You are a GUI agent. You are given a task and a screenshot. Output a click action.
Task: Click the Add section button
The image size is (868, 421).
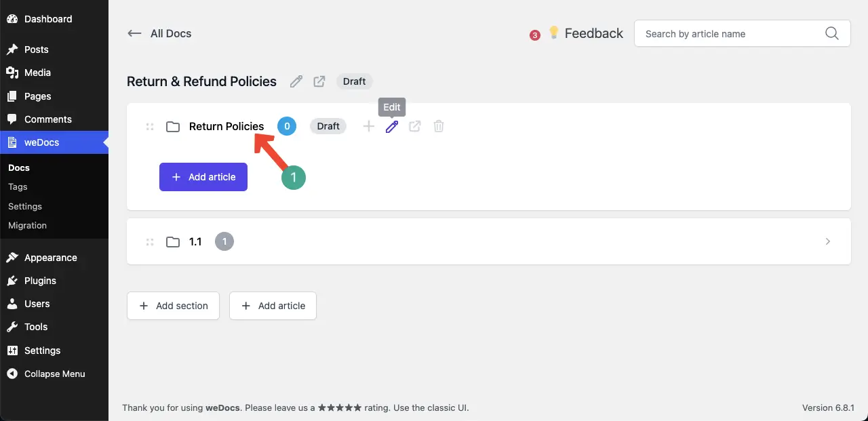(173, 306)
